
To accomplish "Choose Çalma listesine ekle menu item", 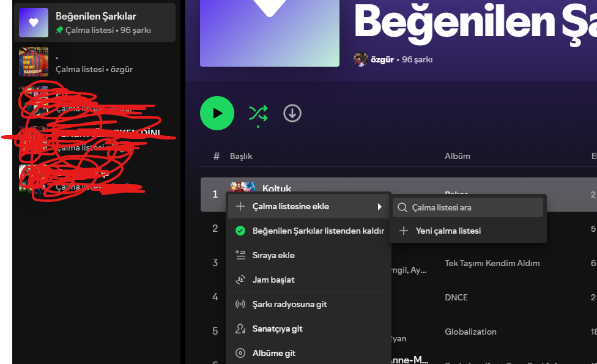I will (x=308, y=206).
